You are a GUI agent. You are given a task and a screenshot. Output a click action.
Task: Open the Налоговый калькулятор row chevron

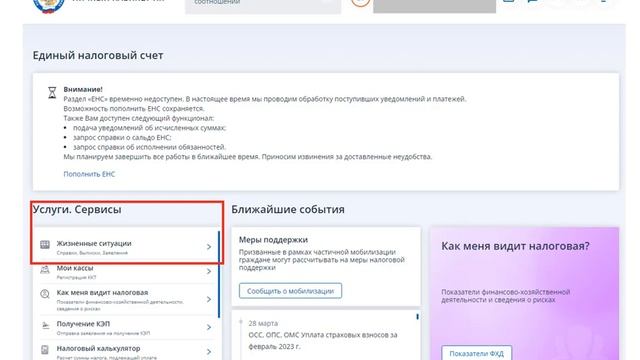tap(209, 351)
